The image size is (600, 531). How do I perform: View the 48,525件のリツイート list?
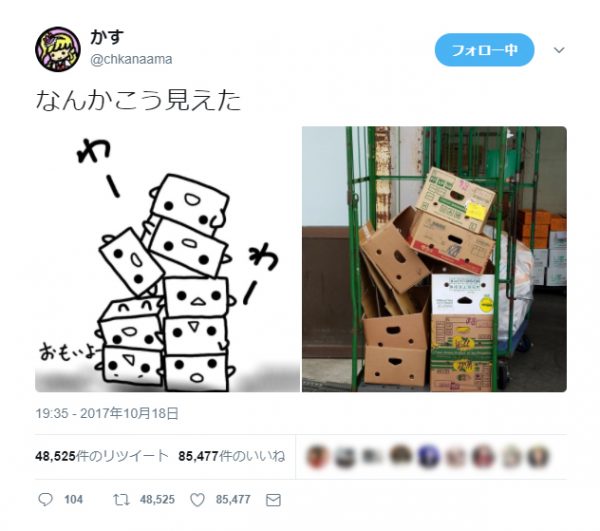click(102, 456)
